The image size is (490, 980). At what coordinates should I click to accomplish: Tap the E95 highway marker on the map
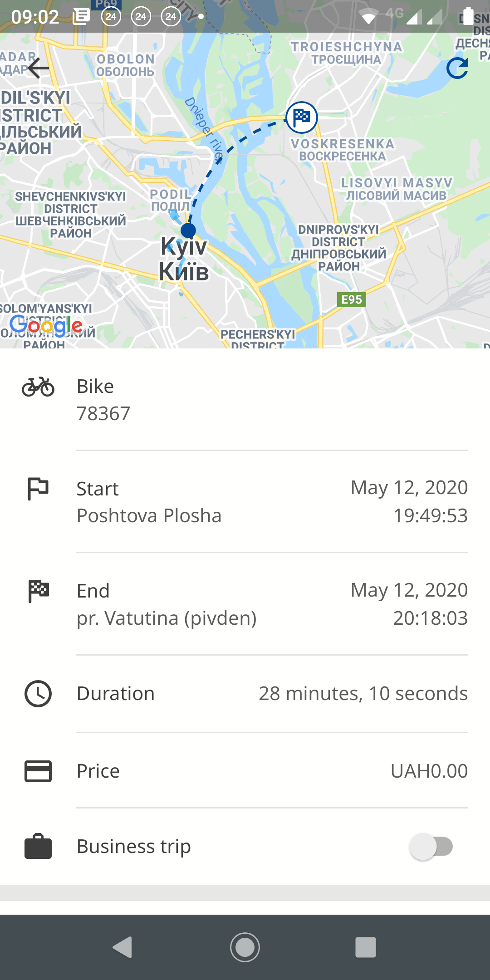coord(352,299)
